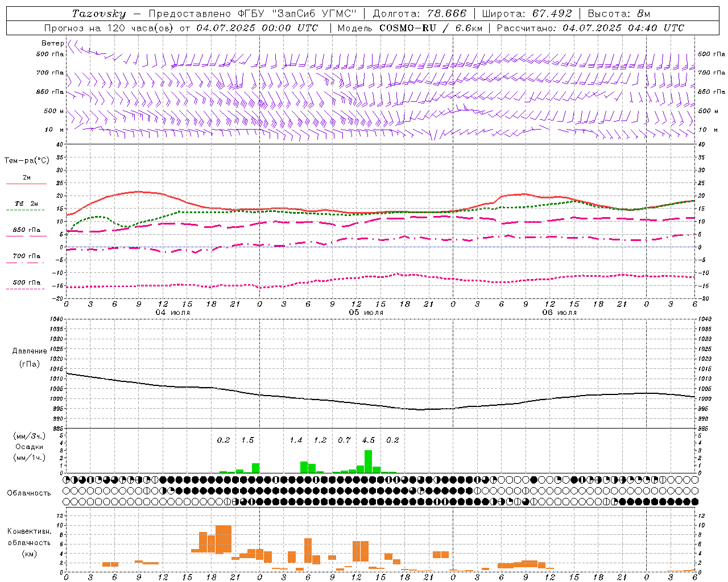Image resolution: width=728 pixels, height=582 pixels.
Task: Click the 'Модель COSMO-RU / 6.6км' label
Action: point(409,28)
